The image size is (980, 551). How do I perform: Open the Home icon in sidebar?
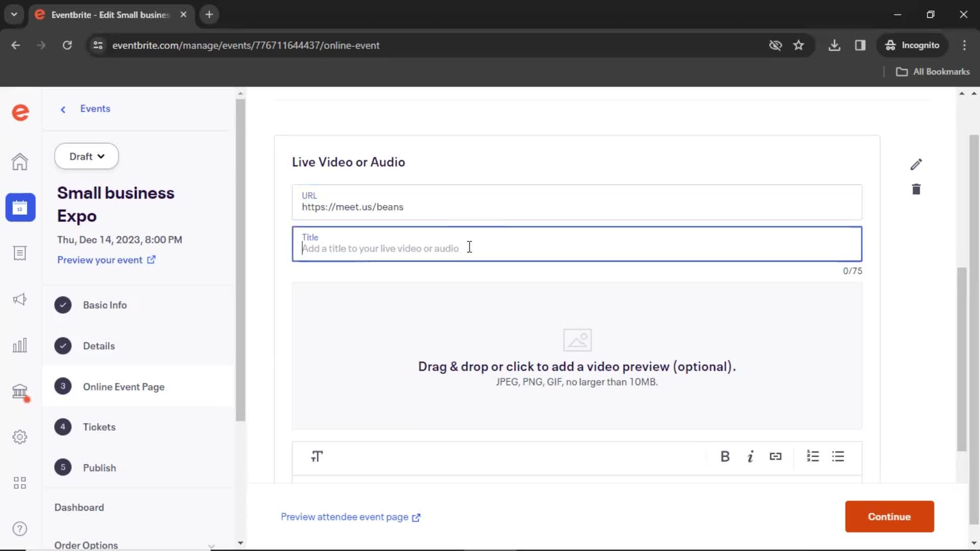click(20, 162)
